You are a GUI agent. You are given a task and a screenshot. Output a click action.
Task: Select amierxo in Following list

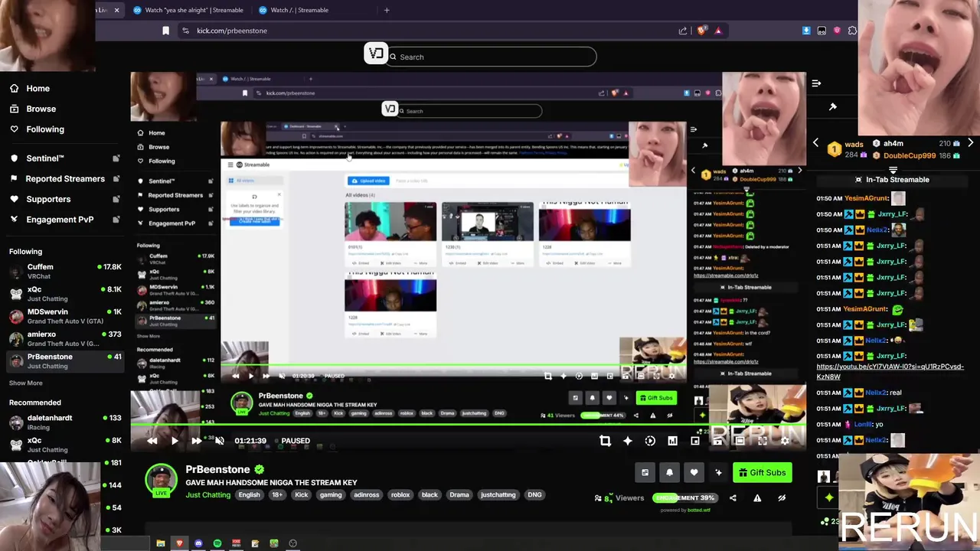(65, 338)
